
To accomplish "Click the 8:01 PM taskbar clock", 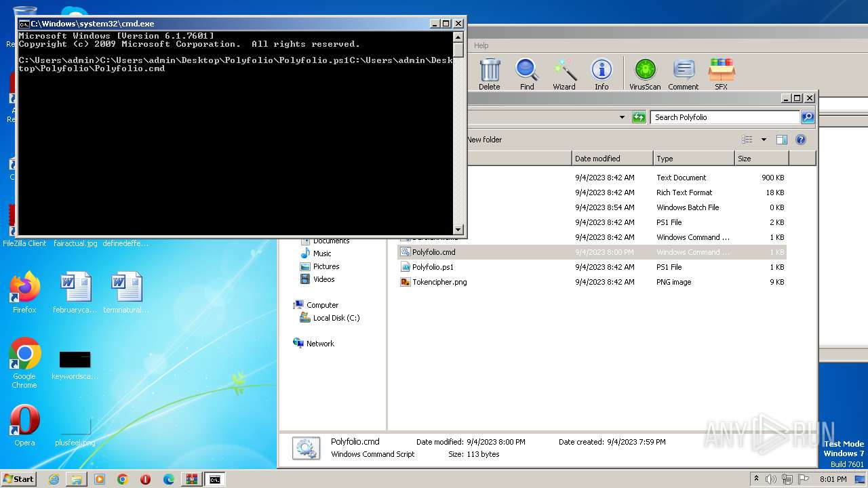I will (833, 479).
